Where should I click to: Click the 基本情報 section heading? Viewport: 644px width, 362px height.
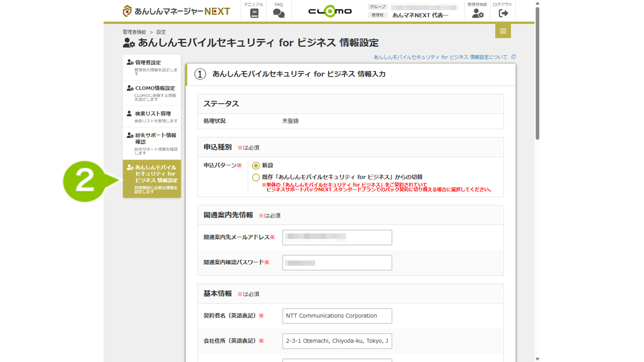click(218, 294)
